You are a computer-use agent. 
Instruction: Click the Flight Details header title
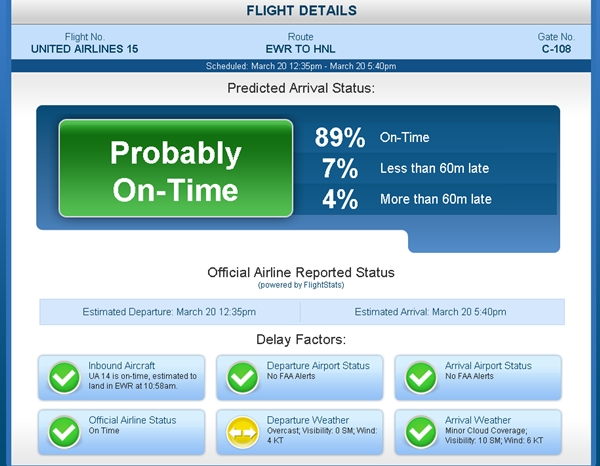300,12
